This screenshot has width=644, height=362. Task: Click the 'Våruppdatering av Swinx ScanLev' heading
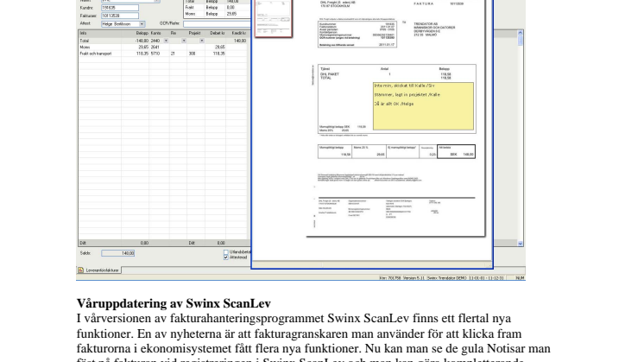point(174,303)
